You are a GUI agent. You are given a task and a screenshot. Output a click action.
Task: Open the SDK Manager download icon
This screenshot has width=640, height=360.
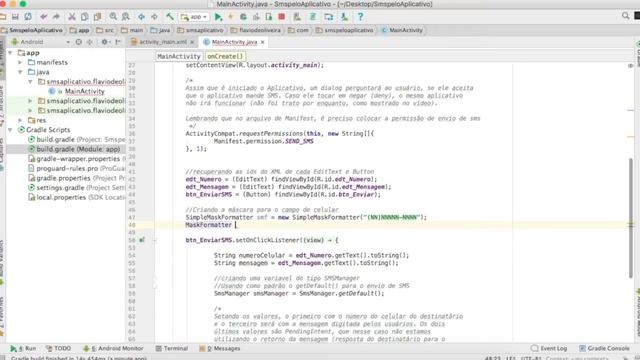tap(344, 17)
